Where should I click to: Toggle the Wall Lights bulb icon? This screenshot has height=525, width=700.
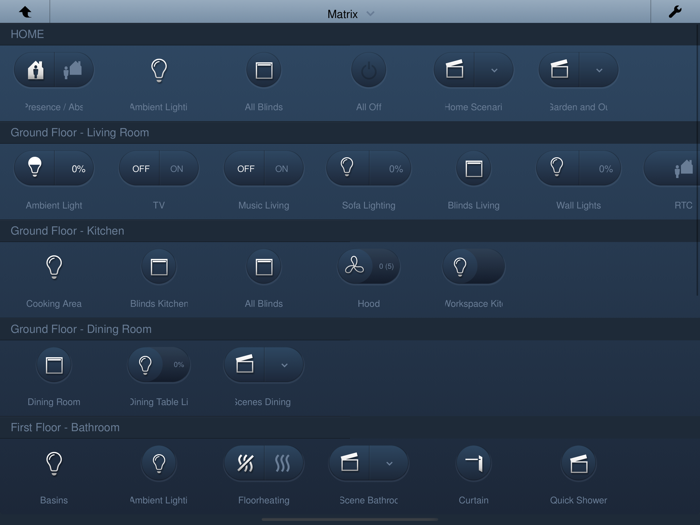click(557, 168)
